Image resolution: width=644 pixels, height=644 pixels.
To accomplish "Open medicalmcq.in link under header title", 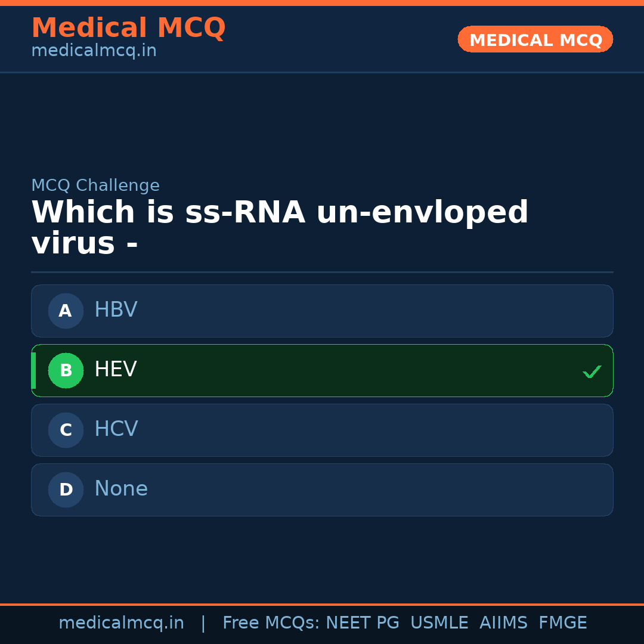I will point(94,51).
